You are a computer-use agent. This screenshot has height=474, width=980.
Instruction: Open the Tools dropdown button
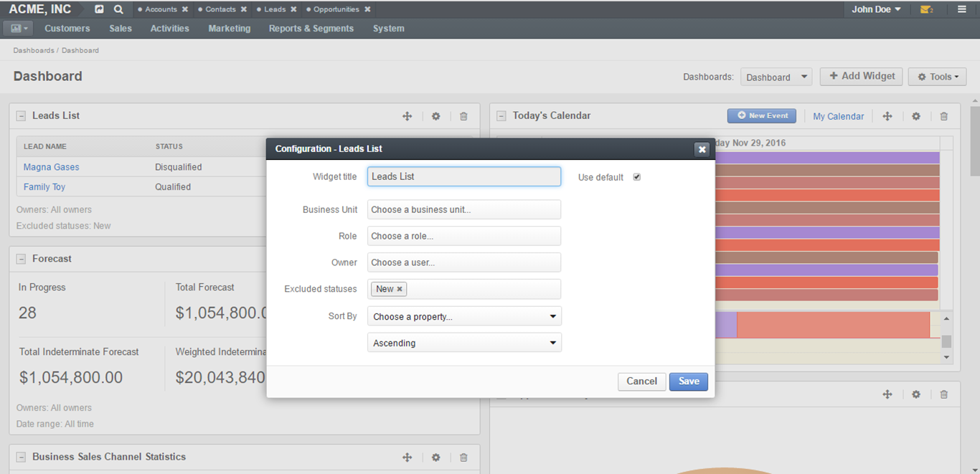[x=938, y=77]
